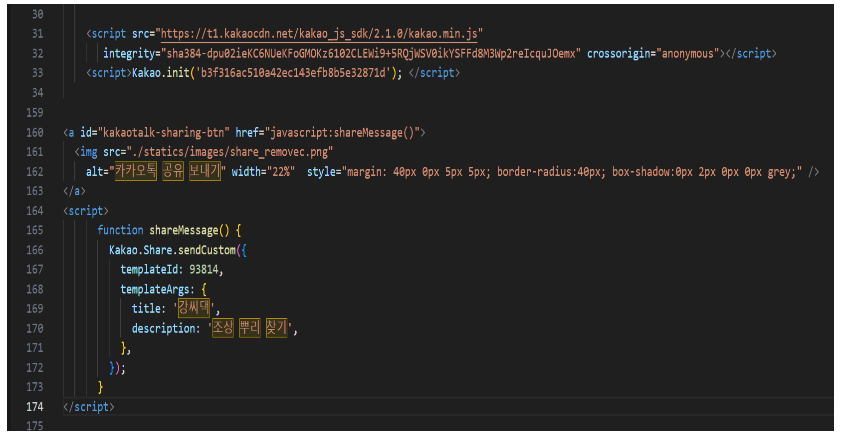Click the closing </script> tag on line 174

click(x=88, y=407)
